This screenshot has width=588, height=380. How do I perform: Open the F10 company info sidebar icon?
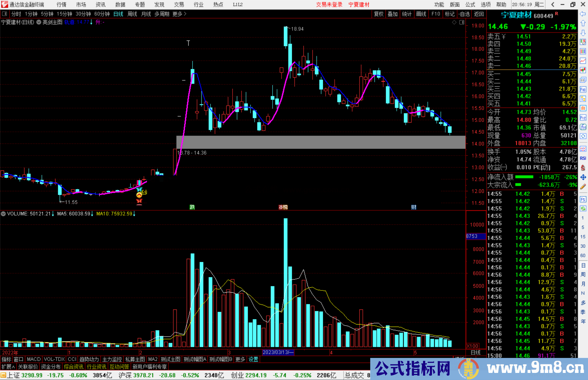pos(583,89)
